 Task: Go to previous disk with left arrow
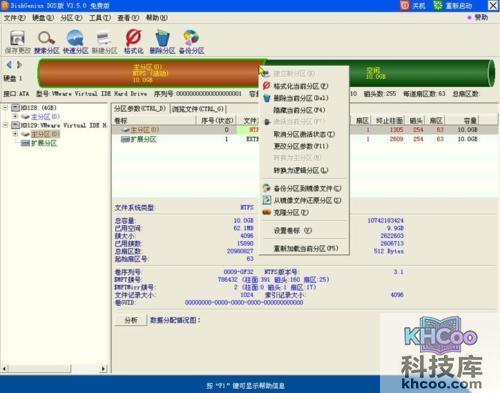(x=9, y=65)
